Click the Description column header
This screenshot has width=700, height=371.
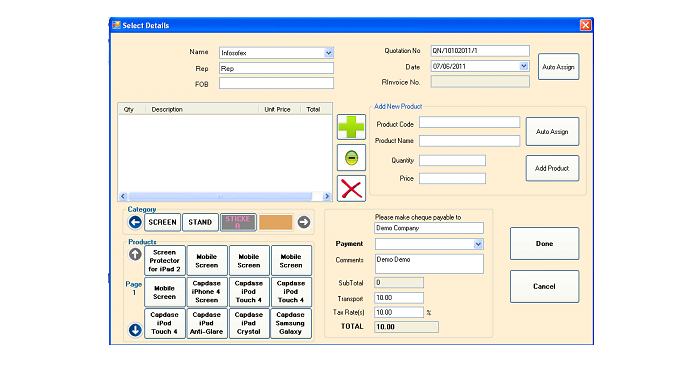(x=202, y=109)
